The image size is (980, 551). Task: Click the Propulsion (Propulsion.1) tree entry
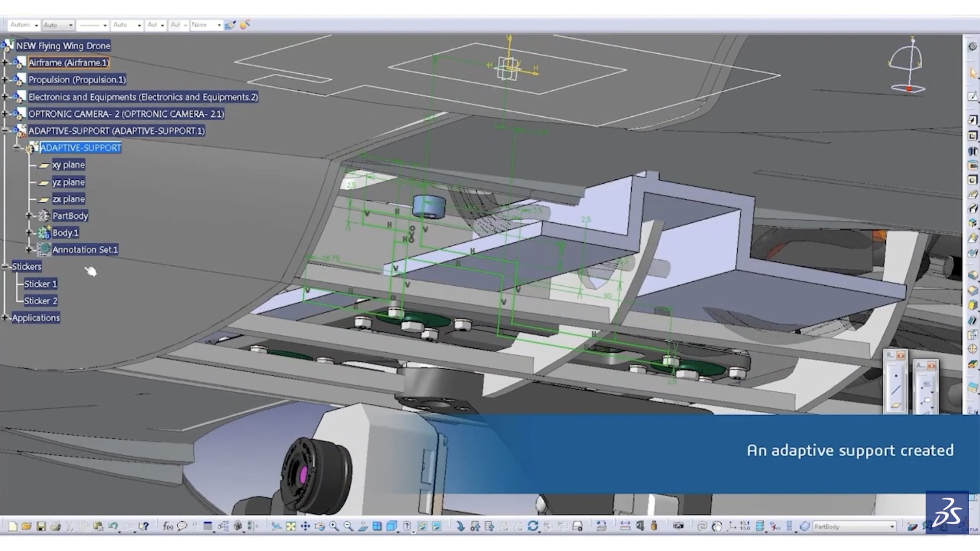(77, 80)
